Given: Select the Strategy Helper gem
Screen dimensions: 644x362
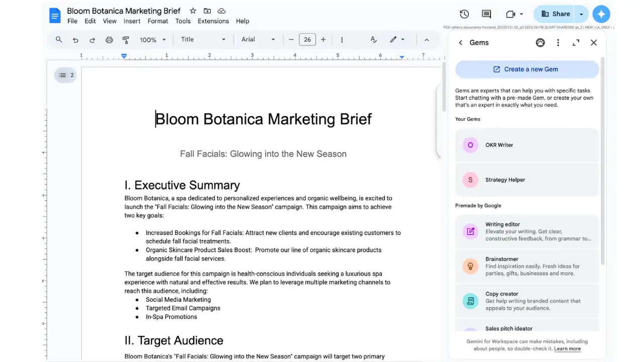Looking at the screenshot, I should (527, 179).
